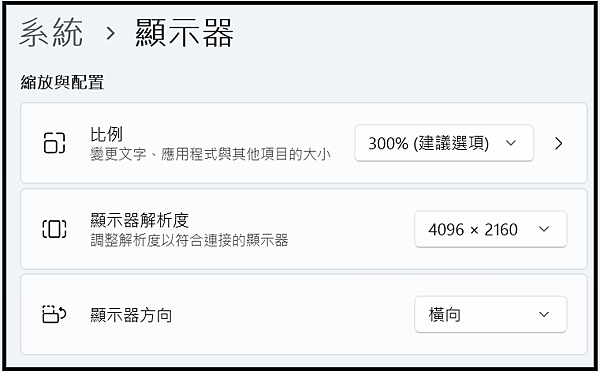Click the description 變更文字、應用程式與其他項目的大小
Screen dimensions: 600x372
click(210, 154)
